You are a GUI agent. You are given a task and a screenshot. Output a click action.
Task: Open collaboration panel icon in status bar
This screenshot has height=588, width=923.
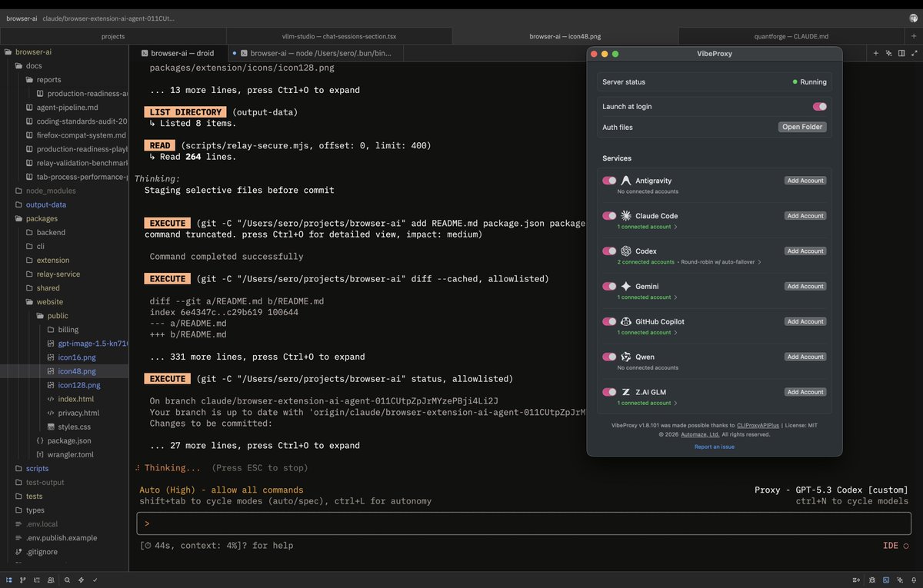click(51, 580)
